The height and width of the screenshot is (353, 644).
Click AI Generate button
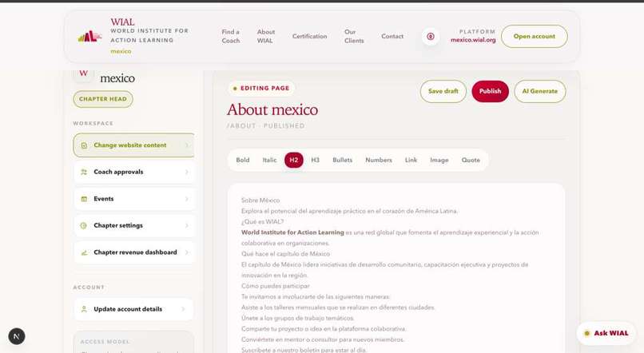[x=539, y=91]
